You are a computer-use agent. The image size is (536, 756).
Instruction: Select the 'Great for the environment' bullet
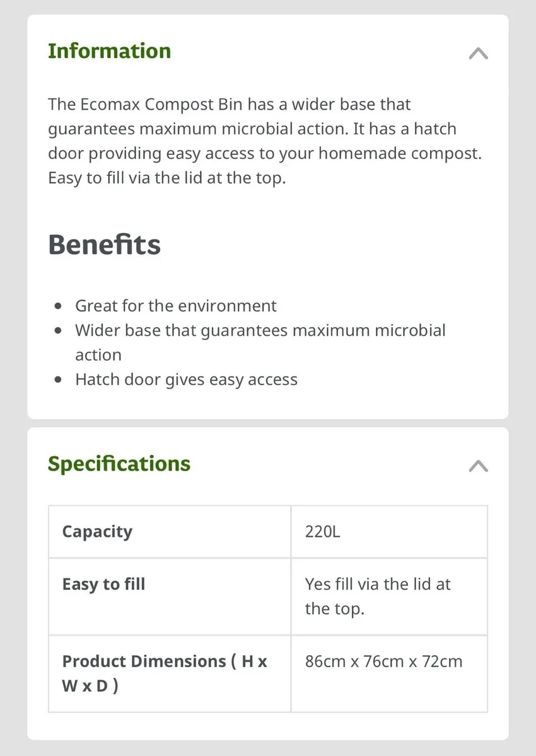point(176,306)
